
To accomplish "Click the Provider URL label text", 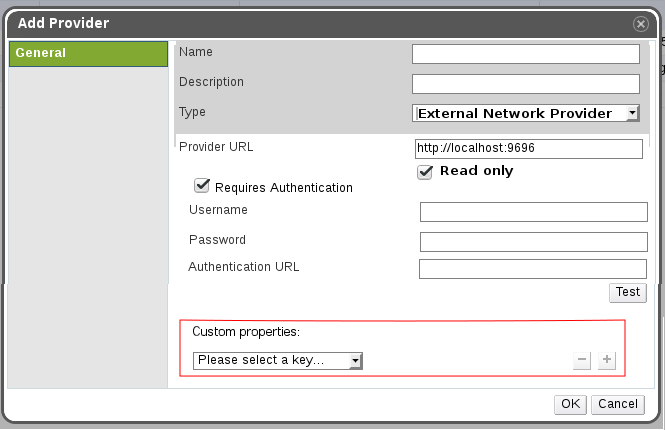I will coord(216,147).
